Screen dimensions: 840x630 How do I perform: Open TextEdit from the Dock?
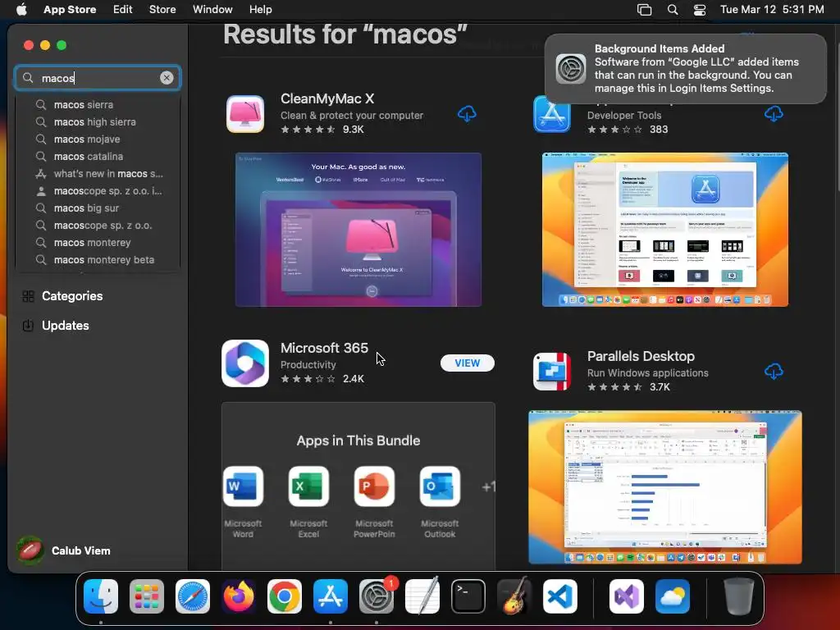pos(422,596)
